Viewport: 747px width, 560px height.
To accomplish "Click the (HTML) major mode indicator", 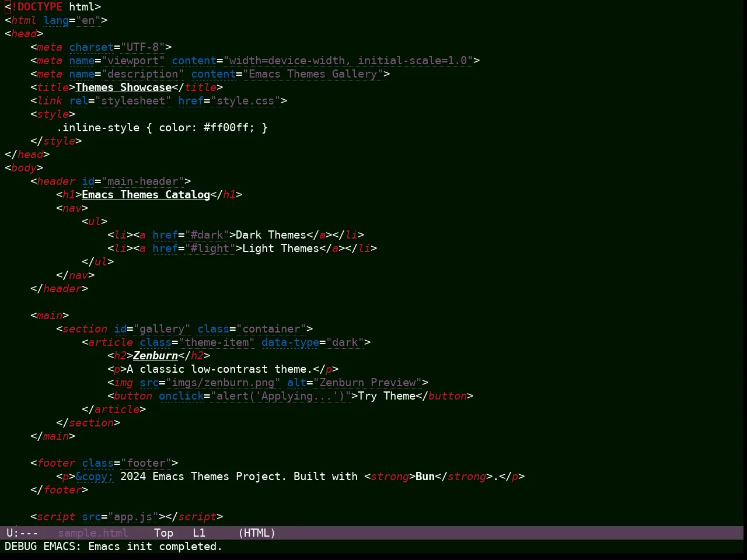I will tap(257, 533).
